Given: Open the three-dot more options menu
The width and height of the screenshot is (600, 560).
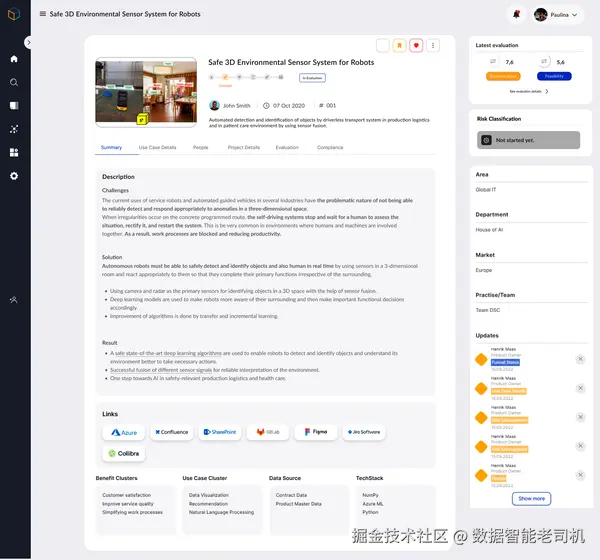Looking at the screenshot, I should (x=433, y=46).
